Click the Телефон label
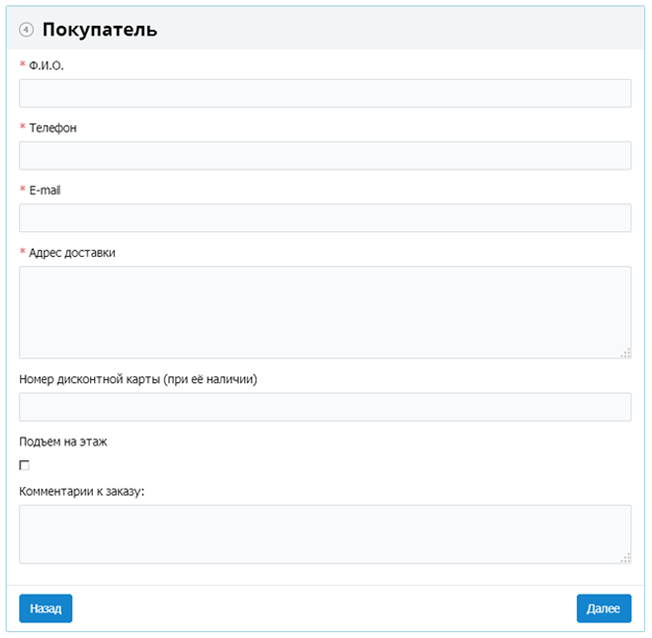 coord(53,128)
